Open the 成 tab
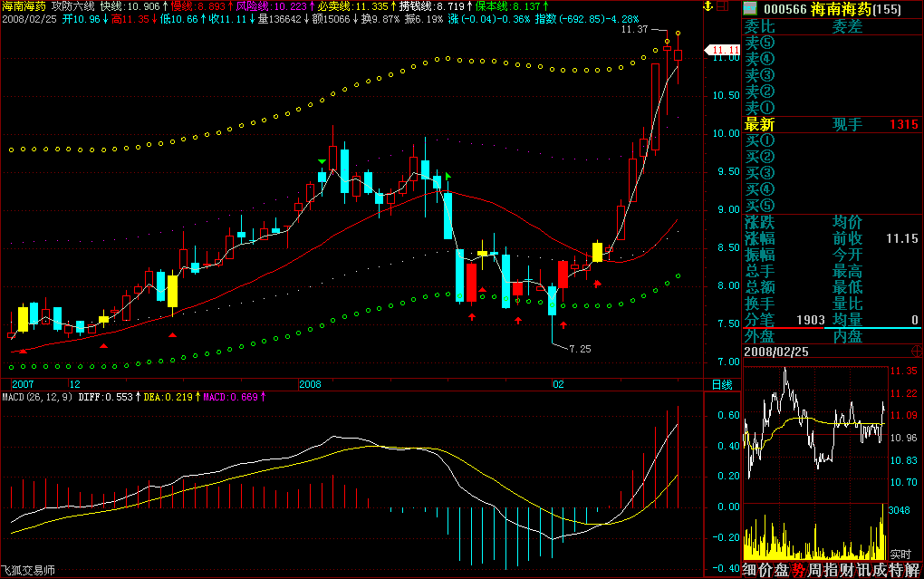Screen dimensions: 924x579 pyautogui.click(x=880, y=570)
